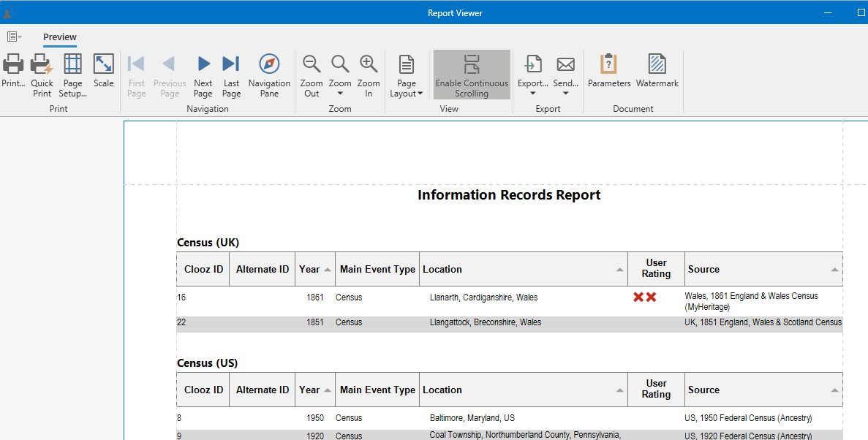Open the Send dropdown menu
The height and width of the screenshot is (440, 868).
click(x=565, y=93)
